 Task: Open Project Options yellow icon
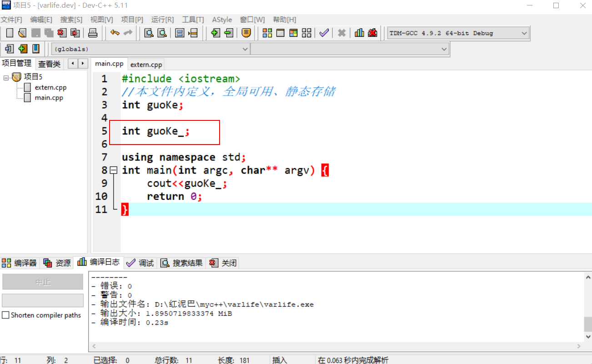coord(246,33)
